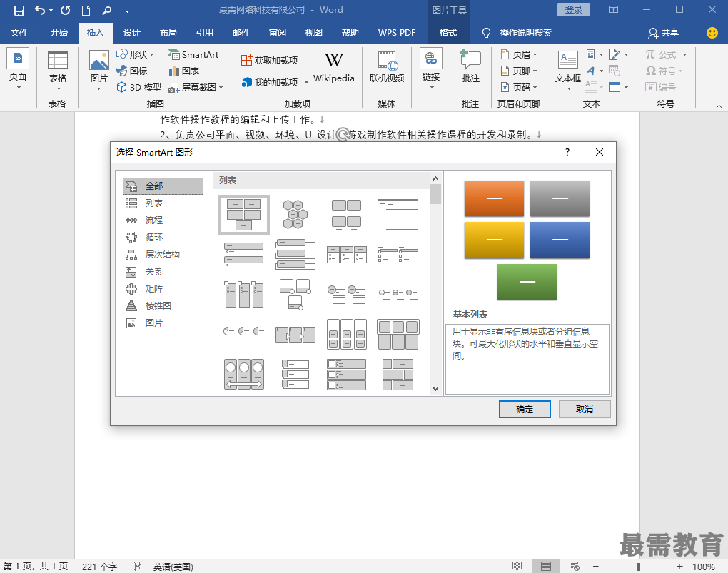
Task: Create new document from quick access toolbar
Action: click(86, 10)
